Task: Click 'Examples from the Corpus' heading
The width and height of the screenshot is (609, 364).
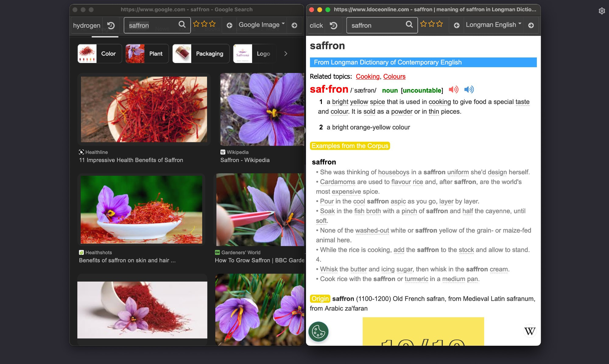Action: tap(350, 146)
